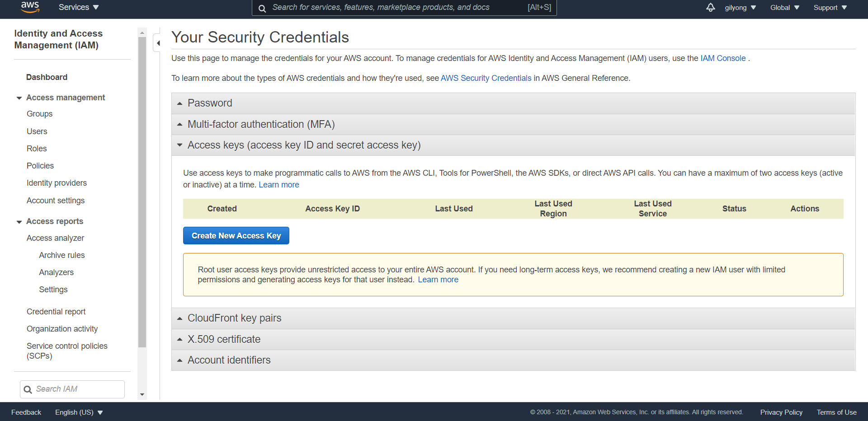Collapse the IAM sidebar panel arrow
Image resolution: width=868 pixels, height=421 pixels.
(x=158, y=43)
